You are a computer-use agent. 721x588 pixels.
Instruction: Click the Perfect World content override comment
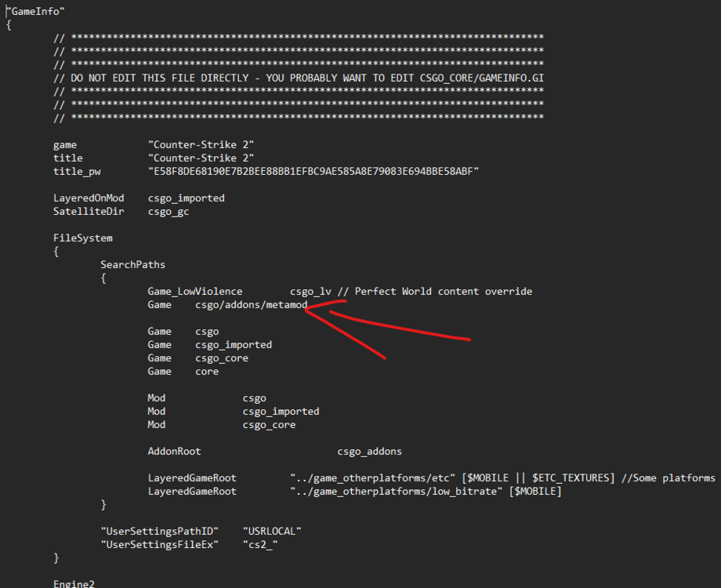(x=434, y=292)
